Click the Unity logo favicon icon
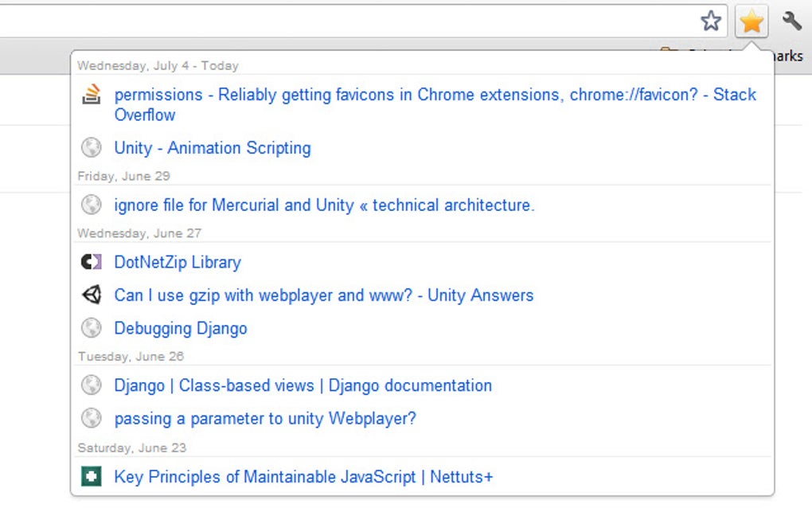The image size is (812, 508). (92, 295)
